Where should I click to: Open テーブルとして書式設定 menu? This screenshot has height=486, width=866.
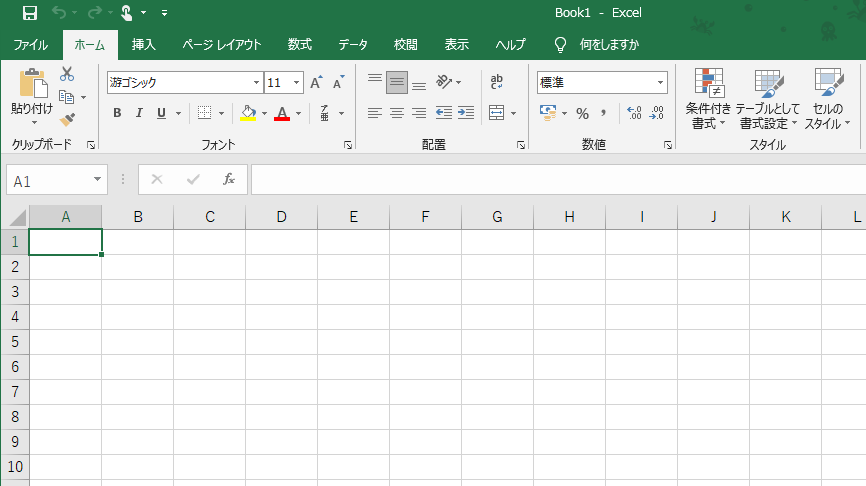[768, 99]
